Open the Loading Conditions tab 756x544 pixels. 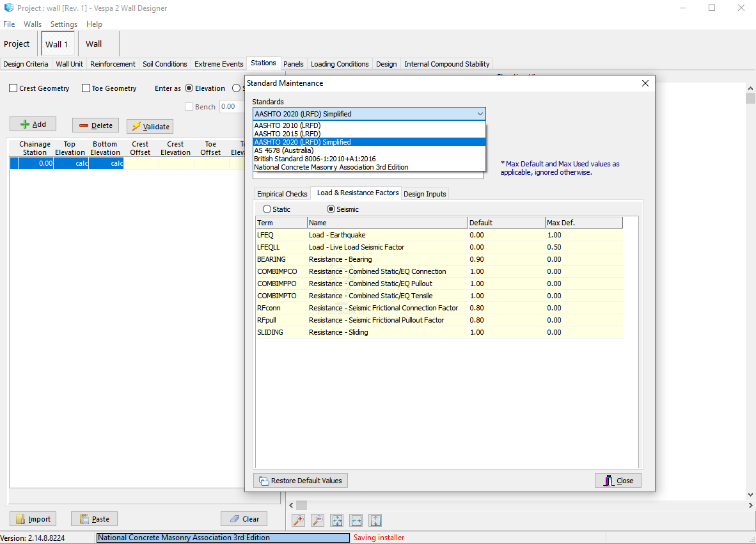coord(340,64)
